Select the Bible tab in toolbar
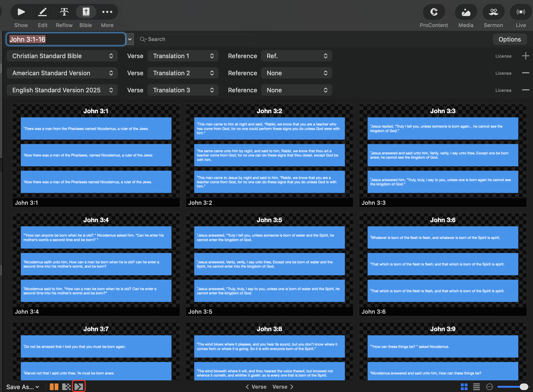This screenshot has width=533, height=392. pyautogui.click(x=86, y=12)
